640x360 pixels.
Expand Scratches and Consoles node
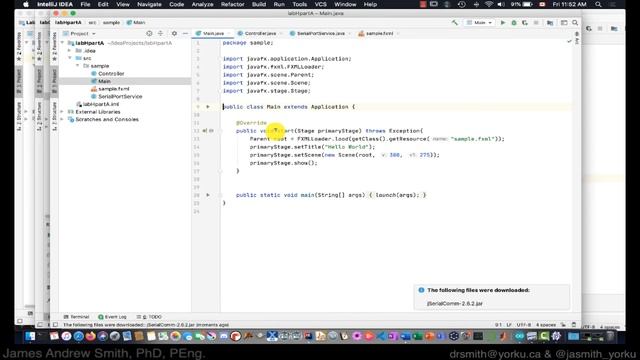(62, 120)
